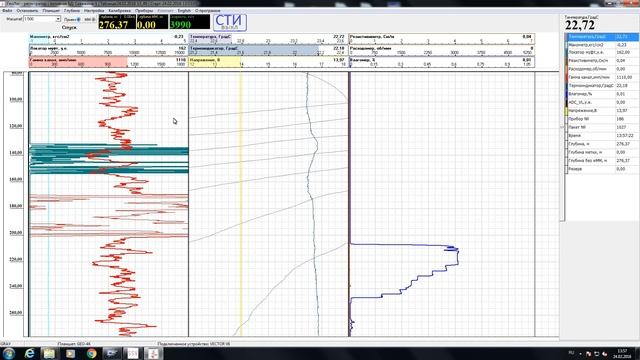Select the first depth-source radio button
The height and width of the screenshot is (360, 640).
click(x=79, y=20)
